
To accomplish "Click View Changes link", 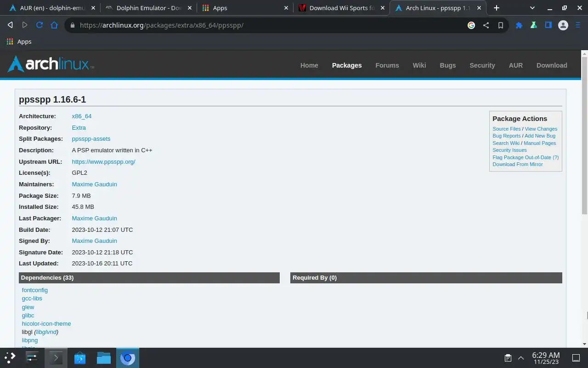I will tap(541, 129).
